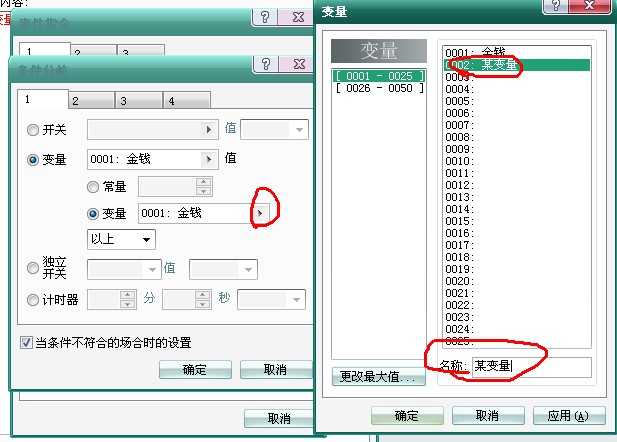617x442 pixels.
Task: Select variable 0005 in list
Action: point(517,101)
